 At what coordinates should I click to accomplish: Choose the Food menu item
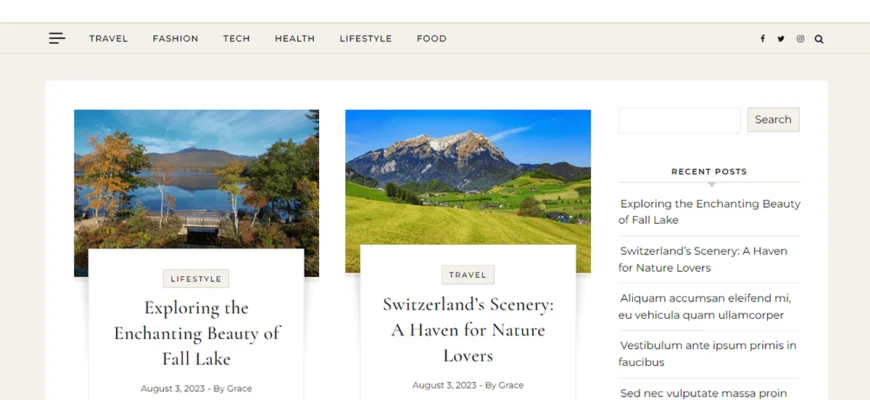[x=432, y=38]
